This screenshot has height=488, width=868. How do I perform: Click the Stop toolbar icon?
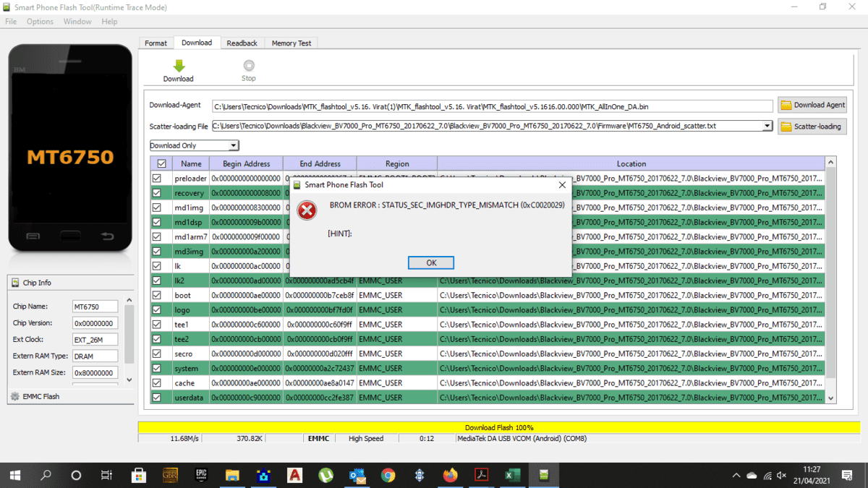249,65
